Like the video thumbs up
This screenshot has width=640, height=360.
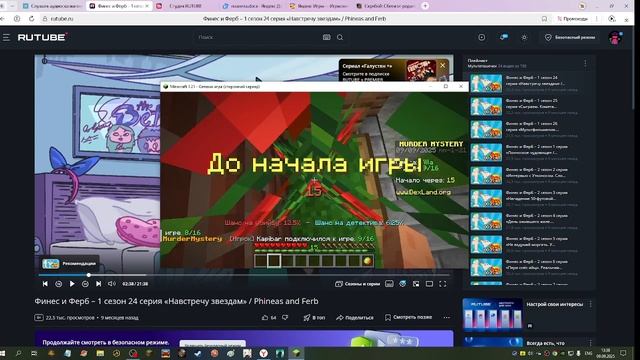269,317
